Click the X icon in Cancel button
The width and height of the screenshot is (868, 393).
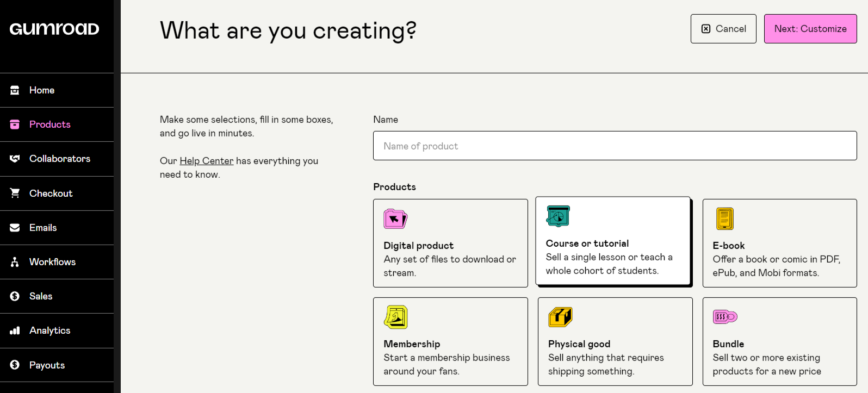[706, 29]
